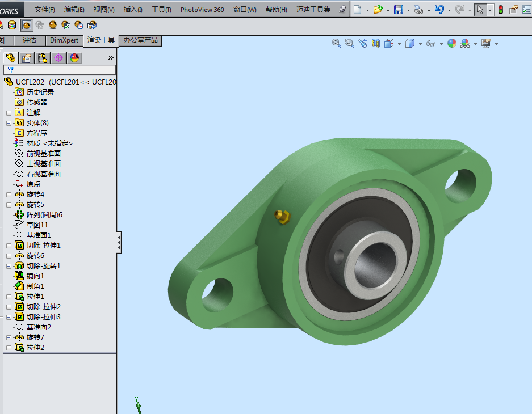Click the greyed Redo arrow icon
The height and width of the screenshot is (414, 532).
point(460,10)
